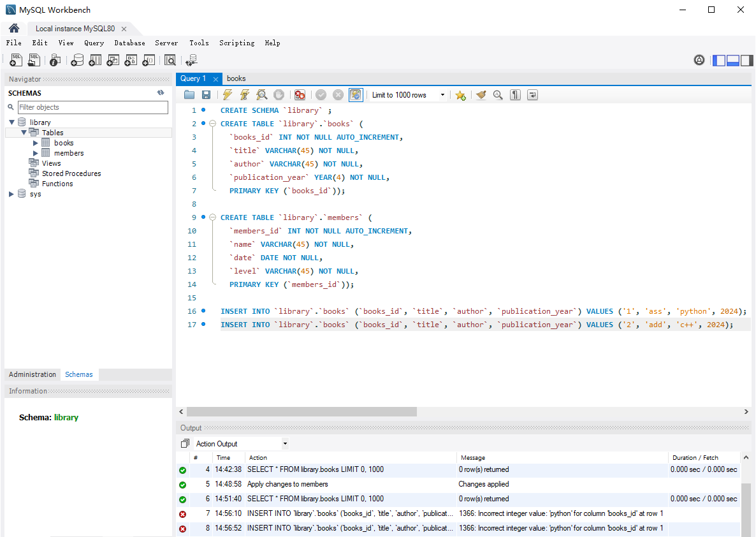Toggle the right sidebar panel visibility

pyautogui.click(x=747, y=61)
